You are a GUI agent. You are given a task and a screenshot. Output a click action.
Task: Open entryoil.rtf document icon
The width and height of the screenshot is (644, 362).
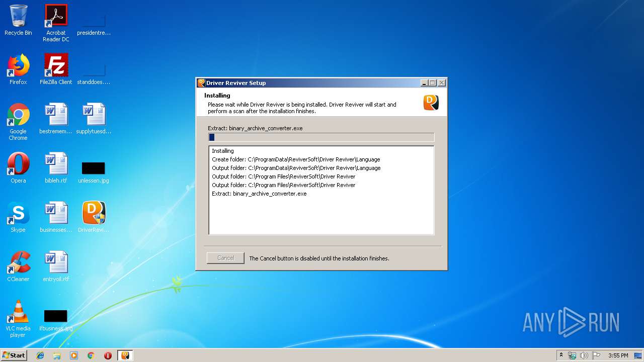coord(56,266)
